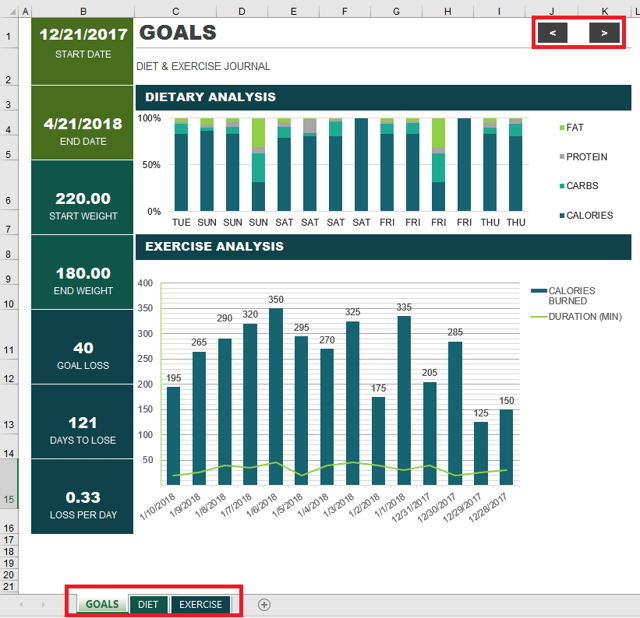Click the DIET & EXERCISE JOURNAL subtitle

(203, 66)
